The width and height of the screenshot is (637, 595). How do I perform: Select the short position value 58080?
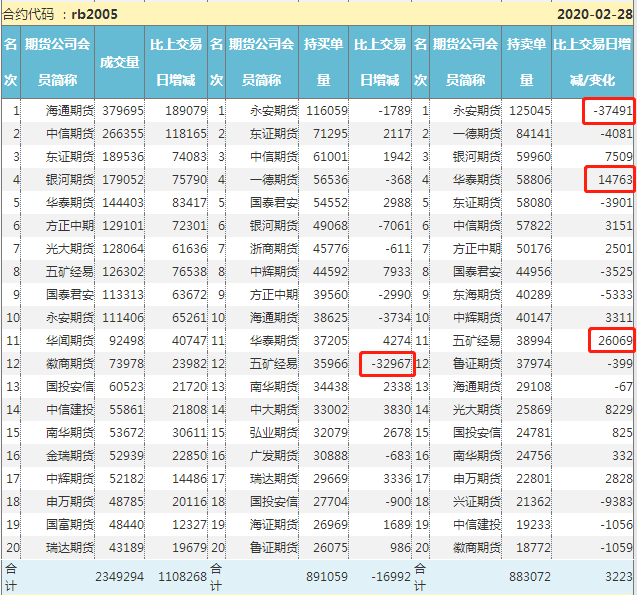coord(533,203)
